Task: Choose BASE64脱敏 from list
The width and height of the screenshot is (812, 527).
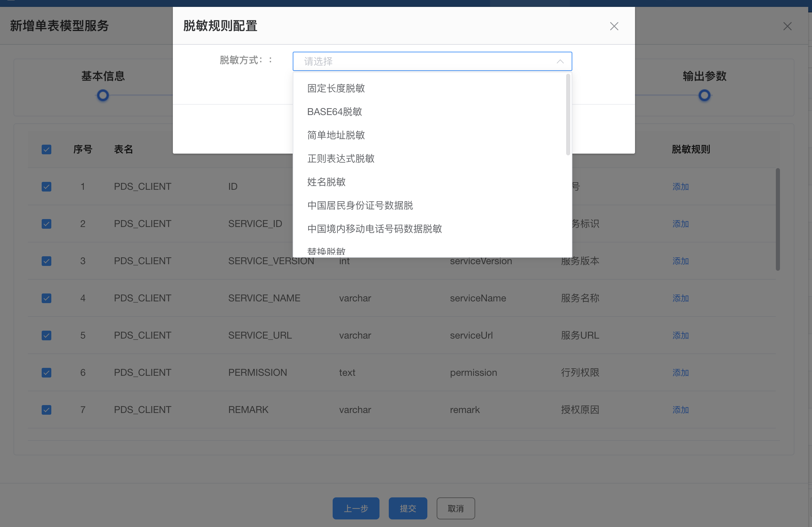Action: pos(334,112)
